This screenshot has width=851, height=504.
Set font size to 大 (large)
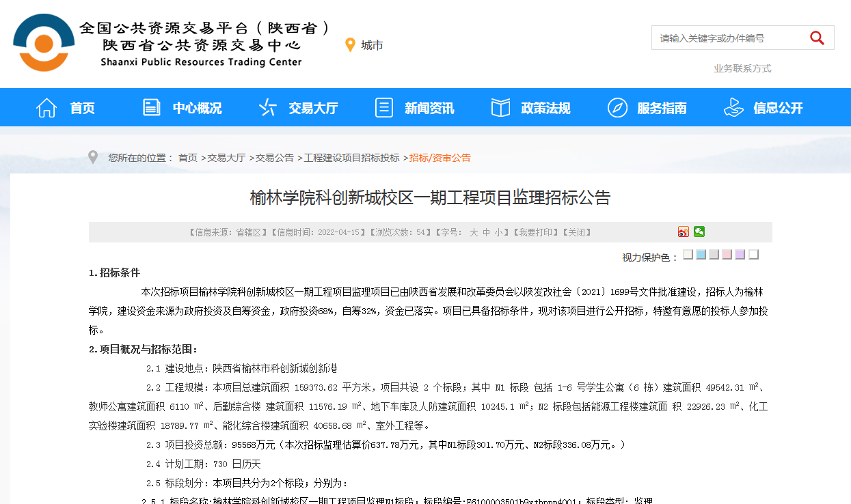(473, 233)
